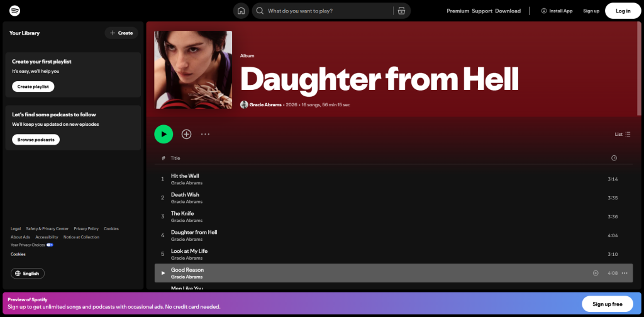Open the Legal footer link

(x=16, y=229)
